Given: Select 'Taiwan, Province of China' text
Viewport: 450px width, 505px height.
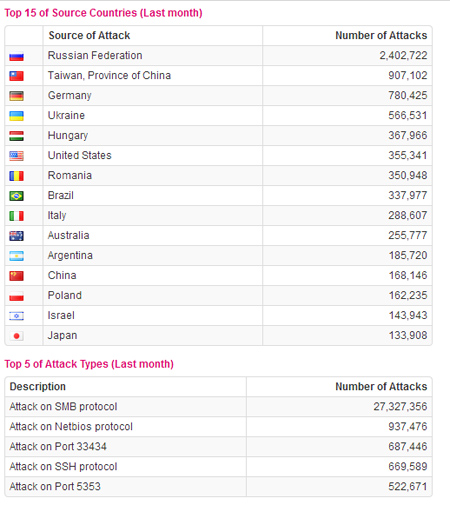Looking at the screenshot, I should pyautogui.click(x=109, y=75).
